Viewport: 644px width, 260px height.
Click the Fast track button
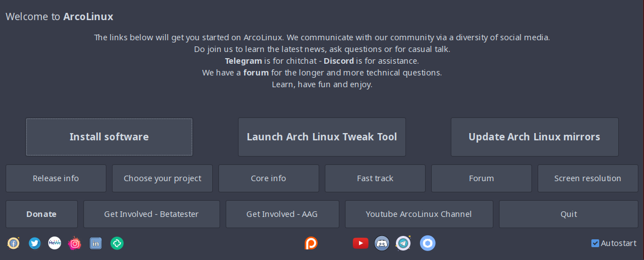click(375, 178)
